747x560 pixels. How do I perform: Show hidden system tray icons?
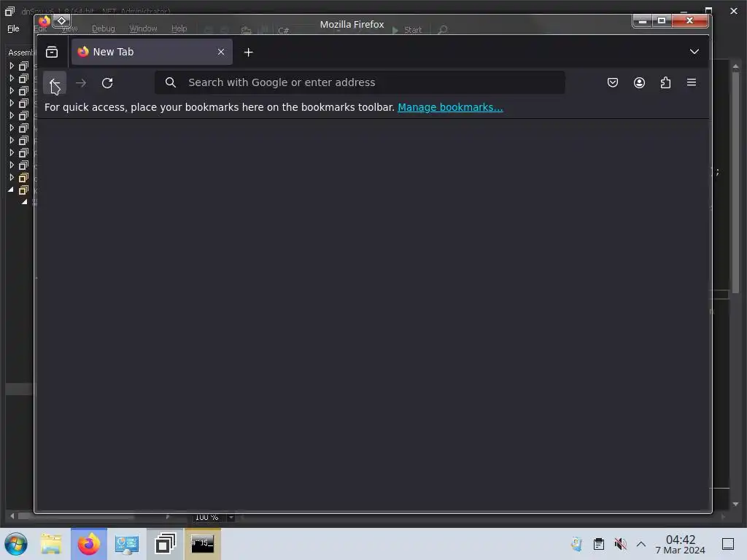click(641, 544)
